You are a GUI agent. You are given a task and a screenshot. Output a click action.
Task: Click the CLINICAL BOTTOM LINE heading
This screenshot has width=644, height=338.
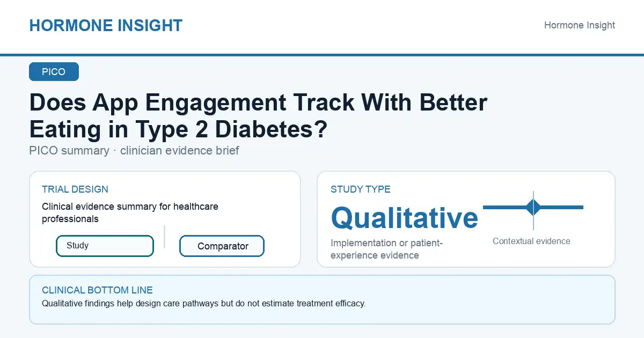97,290
